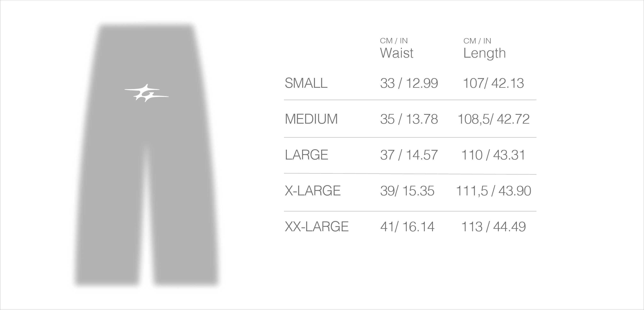644x310 pixels.
Task: Click the Length column header
Action: point(484,53)
